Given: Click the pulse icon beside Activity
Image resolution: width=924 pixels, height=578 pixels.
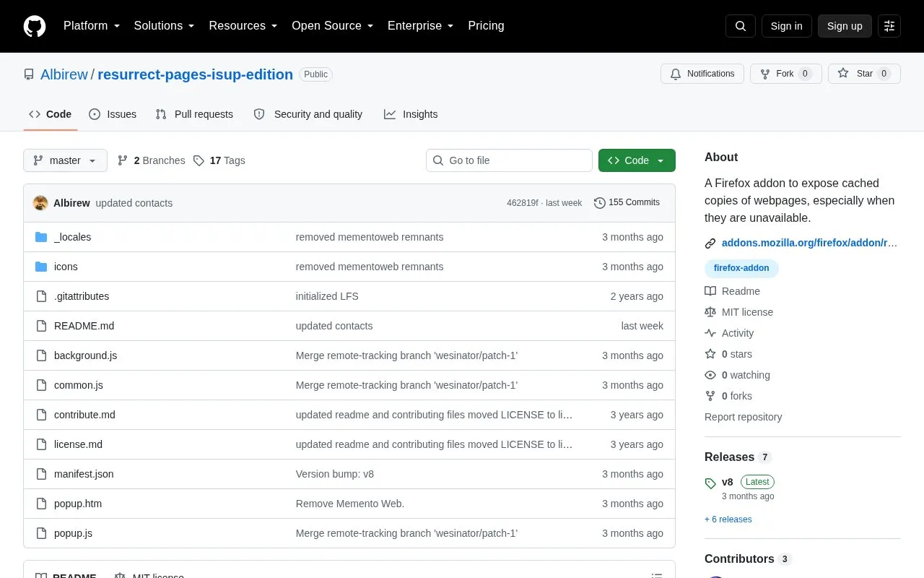Looking at the screenshot, I should pyautogui.click(x=710, y=333).
